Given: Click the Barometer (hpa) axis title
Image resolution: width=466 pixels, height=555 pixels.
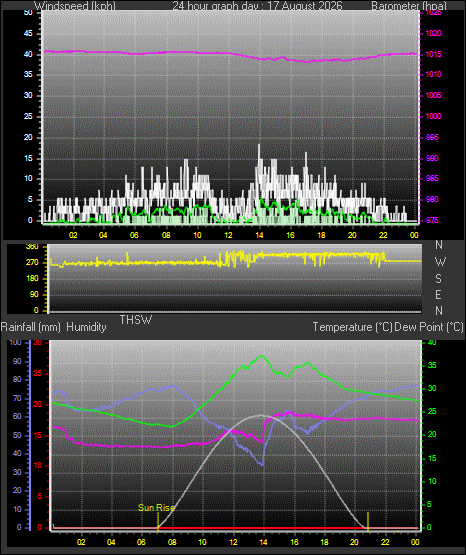Looking at the screenshot, I should coord(409,6).
